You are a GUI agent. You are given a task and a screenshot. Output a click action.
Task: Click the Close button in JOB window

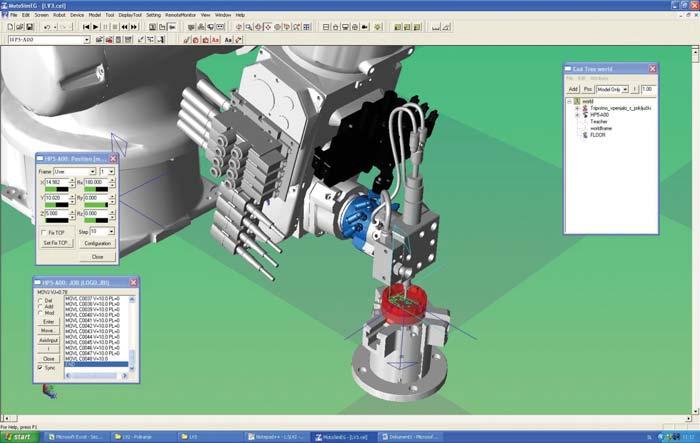(48, 359)
